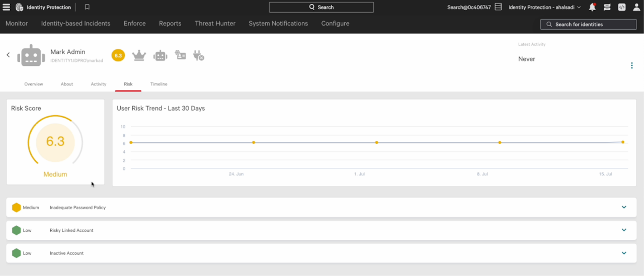Open the Configure menu
This screenshot has width=644, height=276.
(335, 24)
